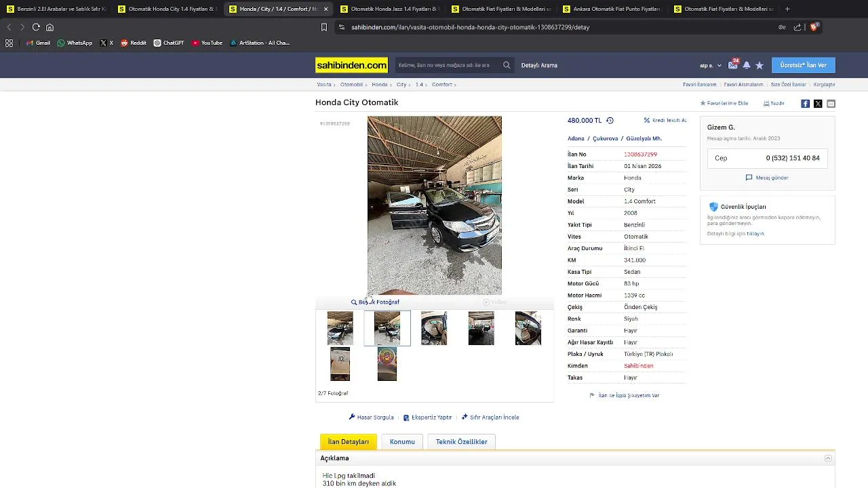Share the listing by email icon

coord(831,104)
